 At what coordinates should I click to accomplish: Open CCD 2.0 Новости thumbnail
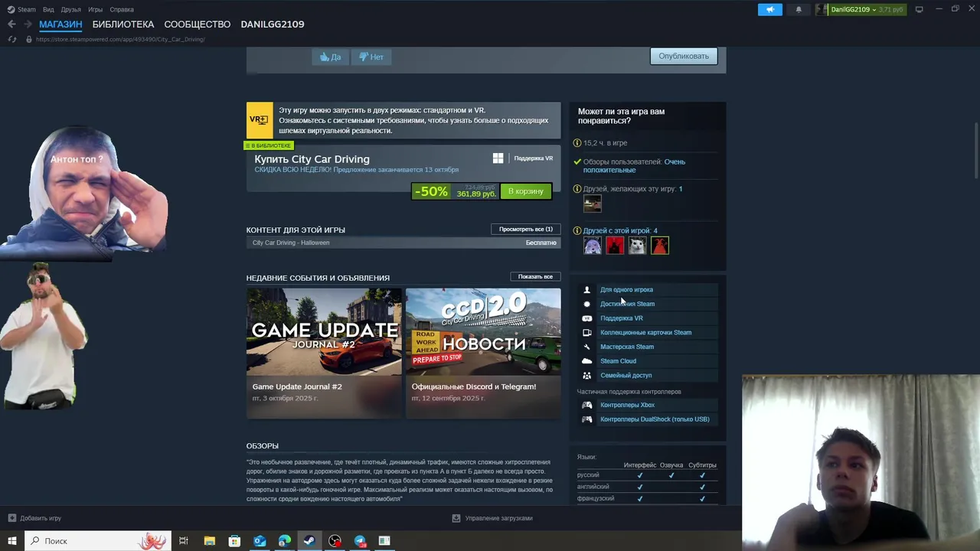click(483, 331)
